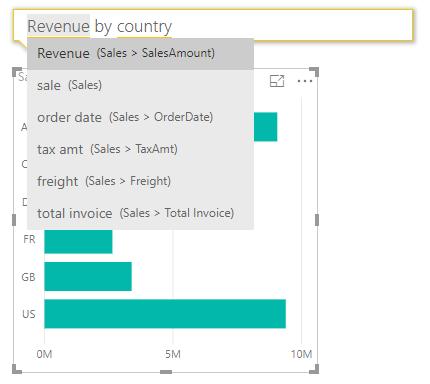Select total invoice (Sales > Total Invoice)

140,213
